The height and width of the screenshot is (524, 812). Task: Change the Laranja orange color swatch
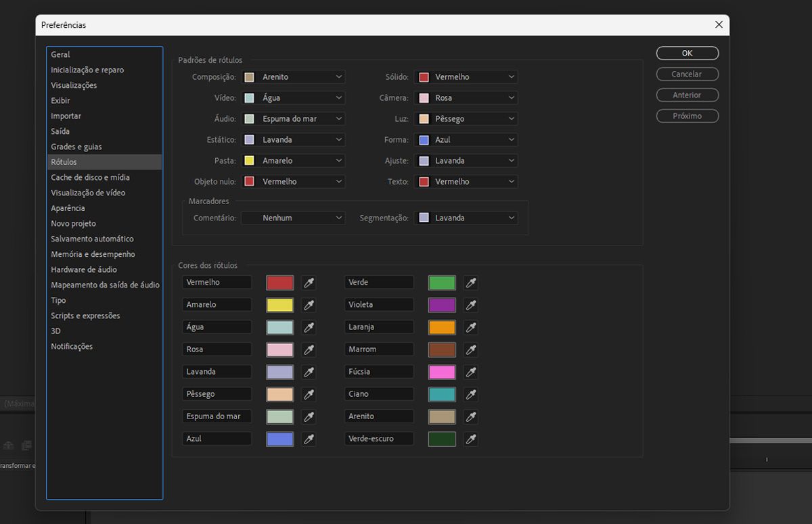442,327
